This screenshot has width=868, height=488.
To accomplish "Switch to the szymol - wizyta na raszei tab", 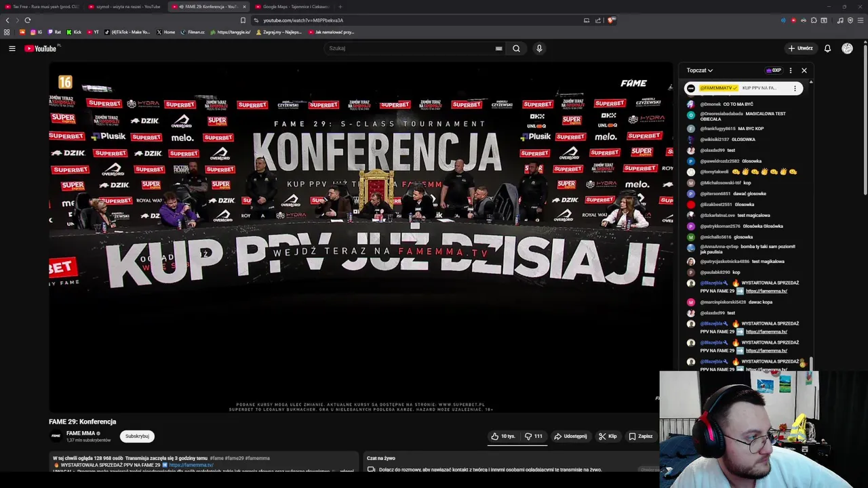I will click(125, 7).
